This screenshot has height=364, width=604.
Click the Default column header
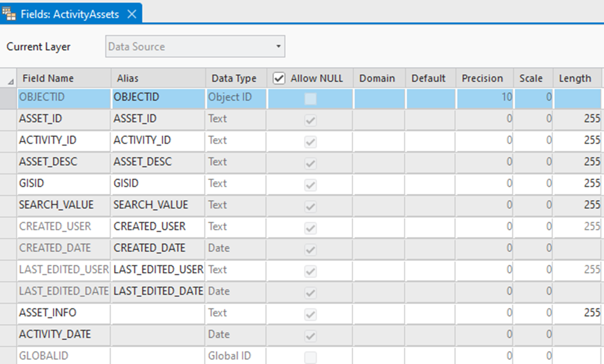click(431, 79)
